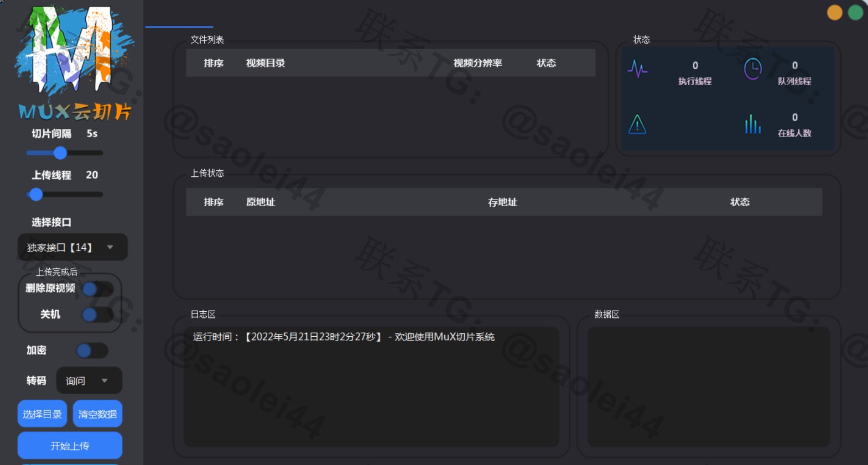The image size is (868, 465).
Task: Click the 5s value next to 切片间隔
Action: [92, 134]
